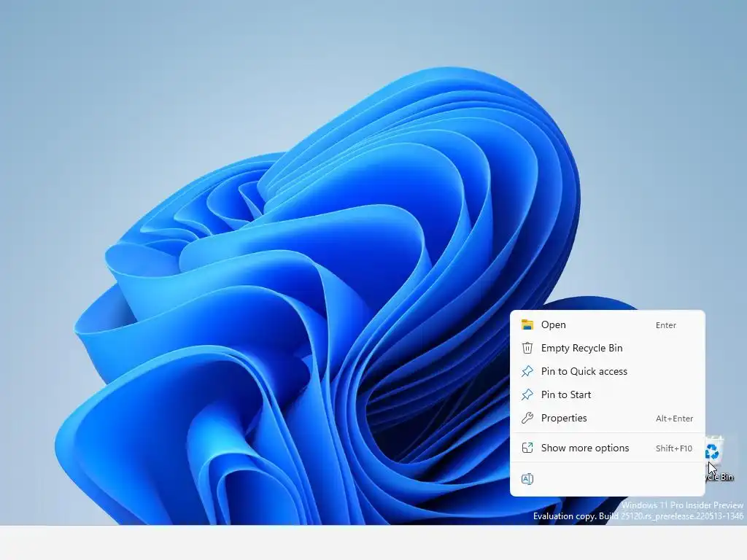Choose Pin to Start

(x=607, y=394)
